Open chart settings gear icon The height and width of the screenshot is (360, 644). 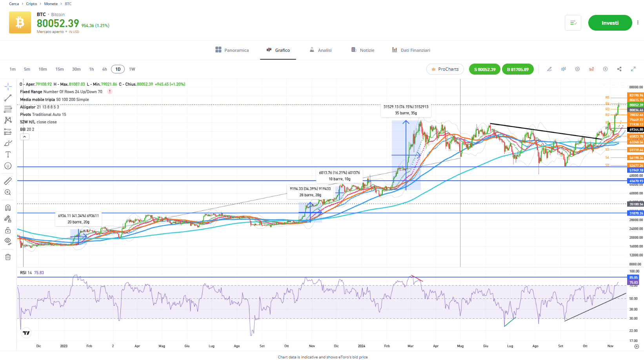pos(577,69)
